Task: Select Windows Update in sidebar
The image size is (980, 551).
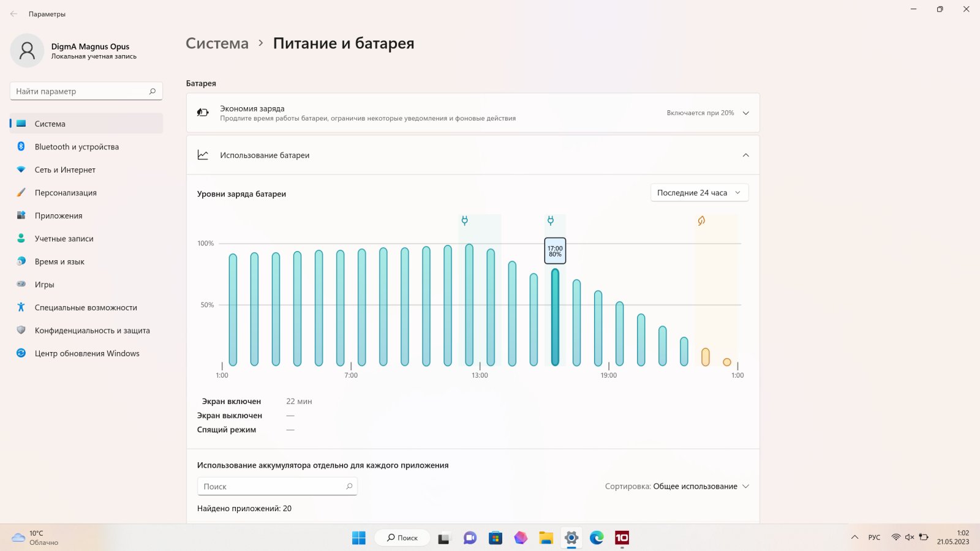Action: point(87,353)
